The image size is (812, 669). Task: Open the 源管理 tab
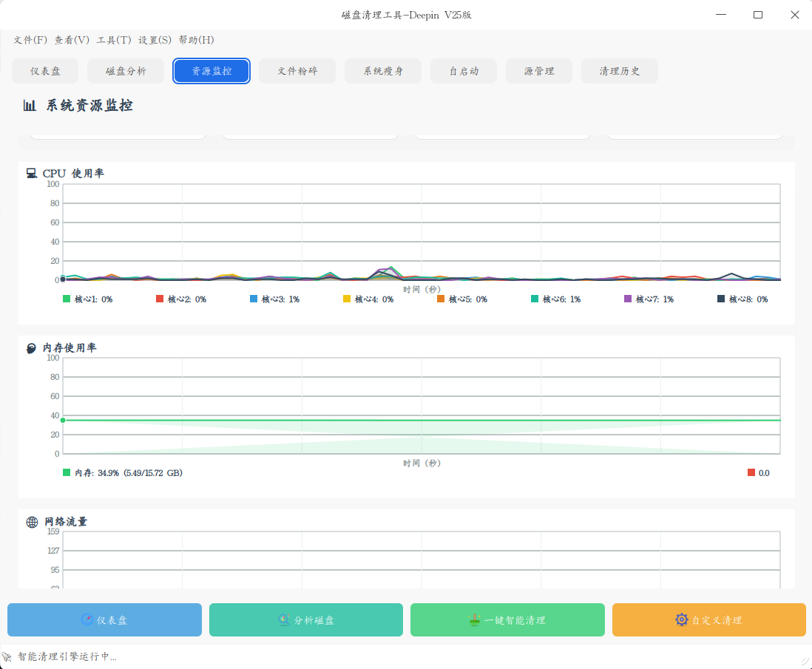(539, 71)
